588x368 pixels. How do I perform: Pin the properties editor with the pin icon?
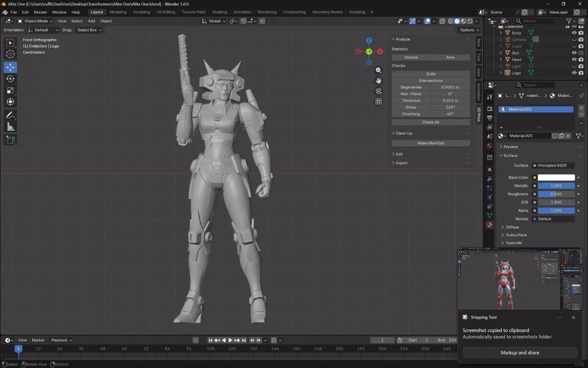click(x=581, y=96)
